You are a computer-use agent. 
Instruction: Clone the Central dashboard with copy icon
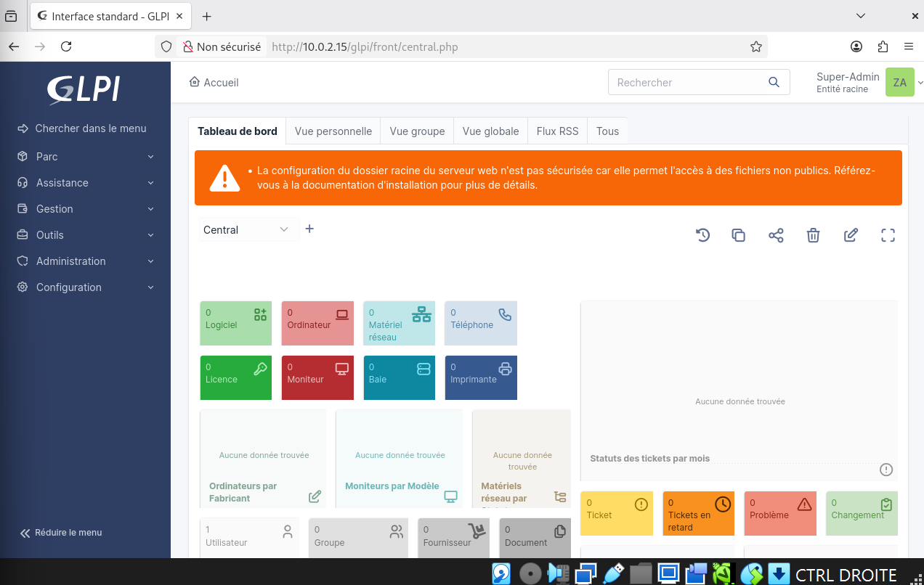point(738,235)
